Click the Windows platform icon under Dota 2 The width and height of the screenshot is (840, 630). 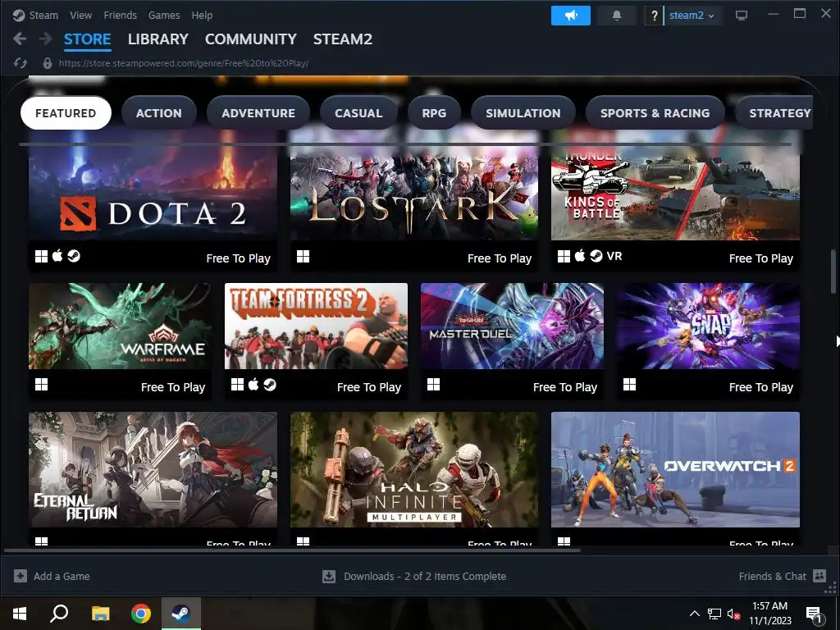41,257
